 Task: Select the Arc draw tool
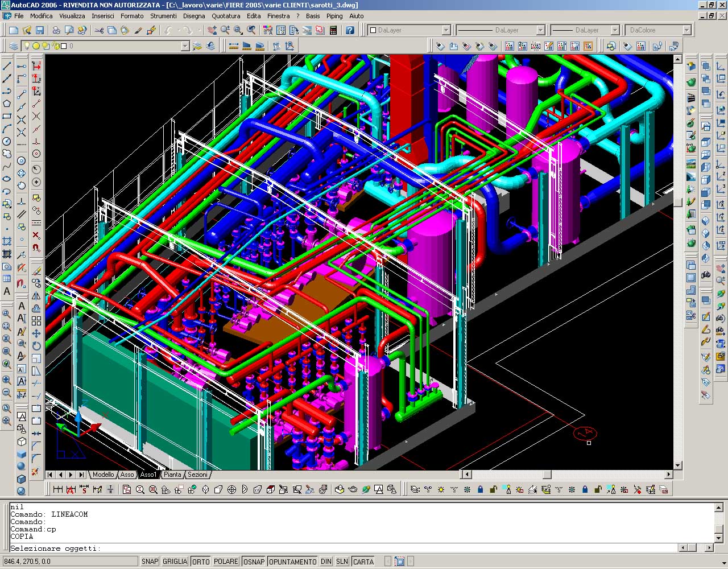(7, 129)
